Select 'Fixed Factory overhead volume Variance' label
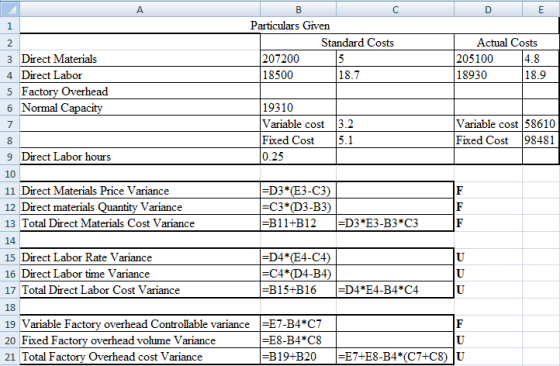 tap(140, 340)
